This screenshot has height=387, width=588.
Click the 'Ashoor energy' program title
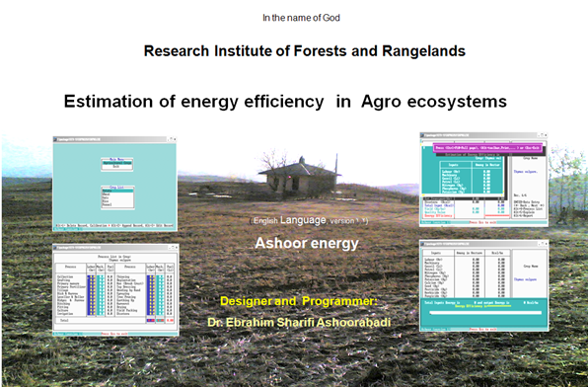307,243
